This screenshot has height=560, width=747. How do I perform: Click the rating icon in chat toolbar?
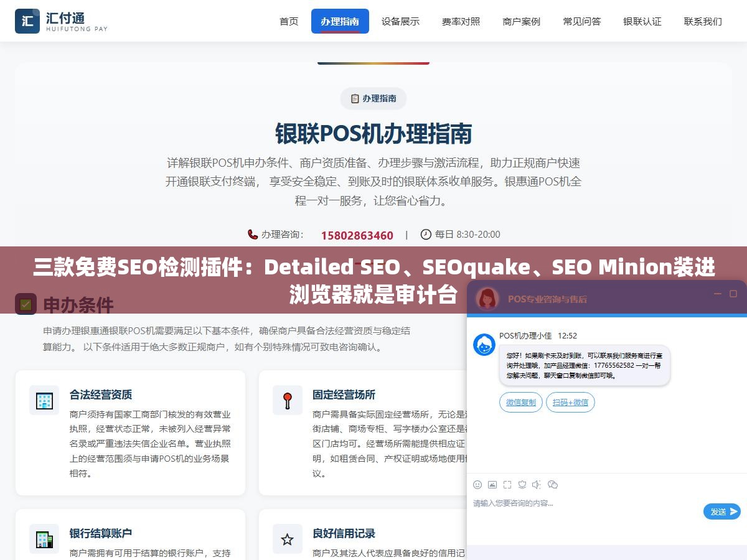coord(522,485)
